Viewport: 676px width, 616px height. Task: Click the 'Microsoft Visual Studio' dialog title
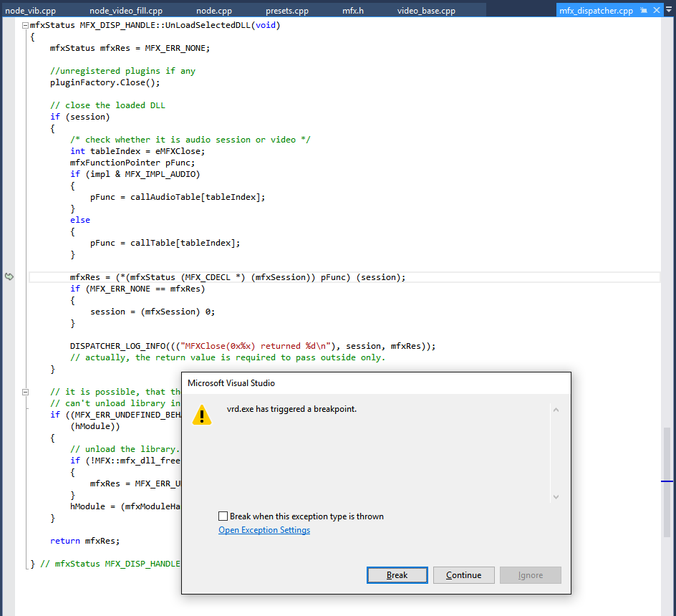pyautogui.click(x=231, y=383)
